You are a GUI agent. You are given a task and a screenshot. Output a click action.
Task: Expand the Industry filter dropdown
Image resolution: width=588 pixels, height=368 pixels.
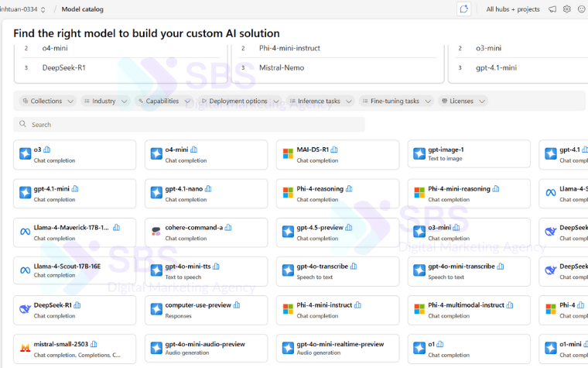pos(105,101)
